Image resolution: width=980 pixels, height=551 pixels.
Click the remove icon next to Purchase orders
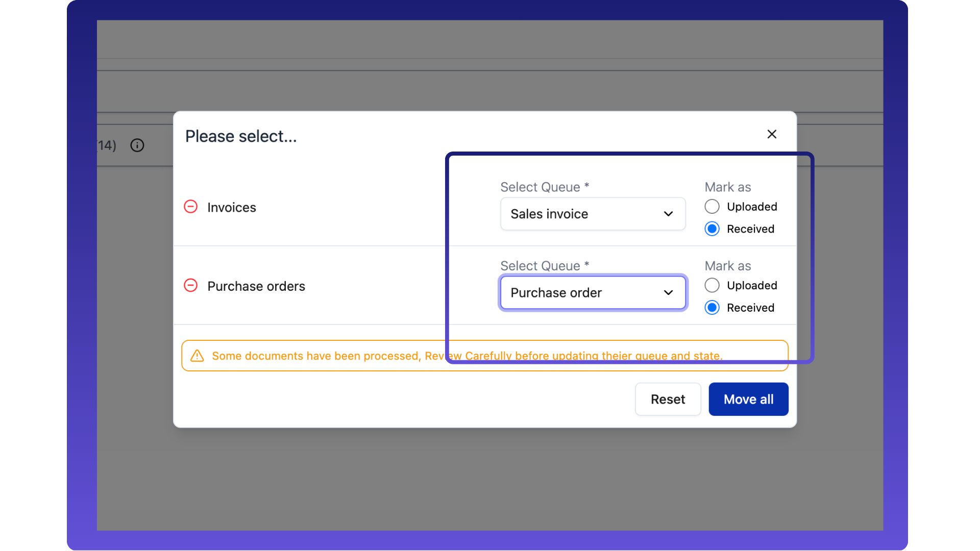190,285
